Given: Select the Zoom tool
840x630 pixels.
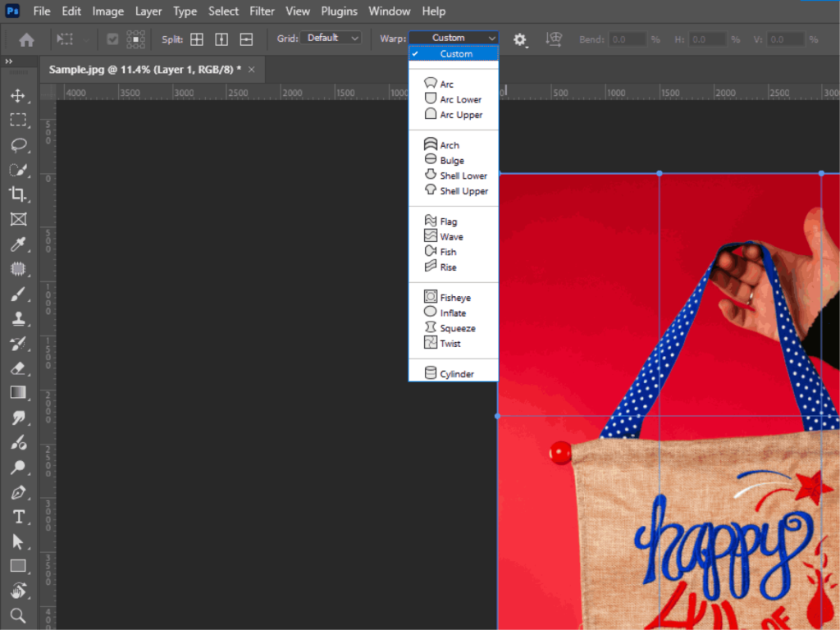Looking at the screenshot, I should click(x=18, y=615).
